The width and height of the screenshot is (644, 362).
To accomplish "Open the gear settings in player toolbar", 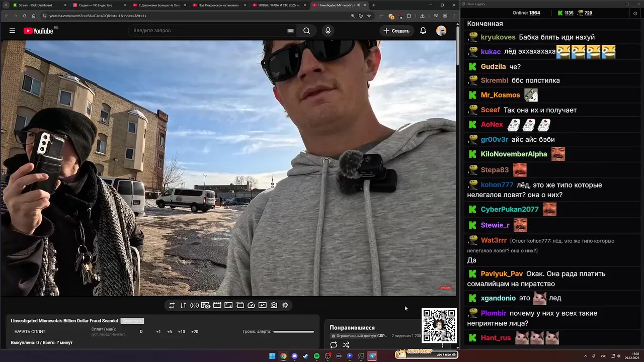I will (285, 305).
